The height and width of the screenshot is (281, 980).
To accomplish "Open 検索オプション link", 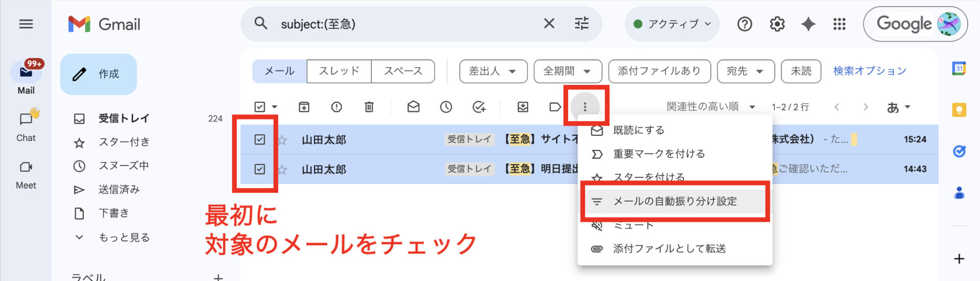I will [870, 71].
